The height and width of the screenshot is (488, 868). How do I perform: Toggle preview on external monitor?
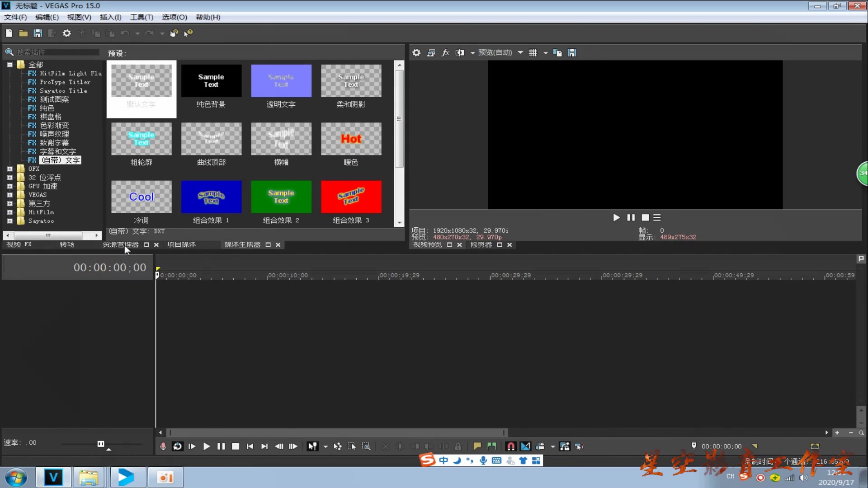pos(431,53)
